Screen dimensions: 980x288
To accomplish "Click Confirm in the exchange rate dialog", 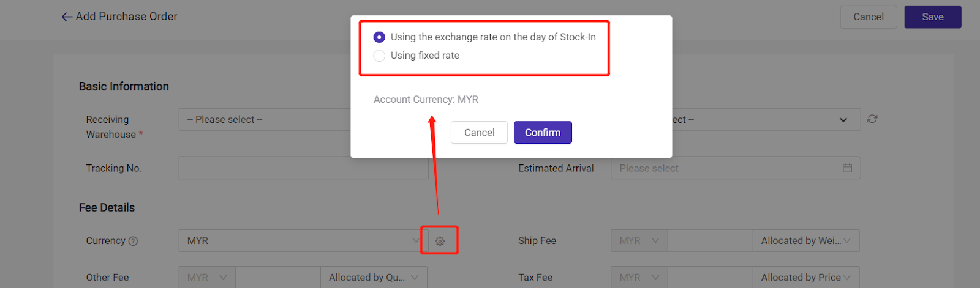I will (x=542, y=133).
